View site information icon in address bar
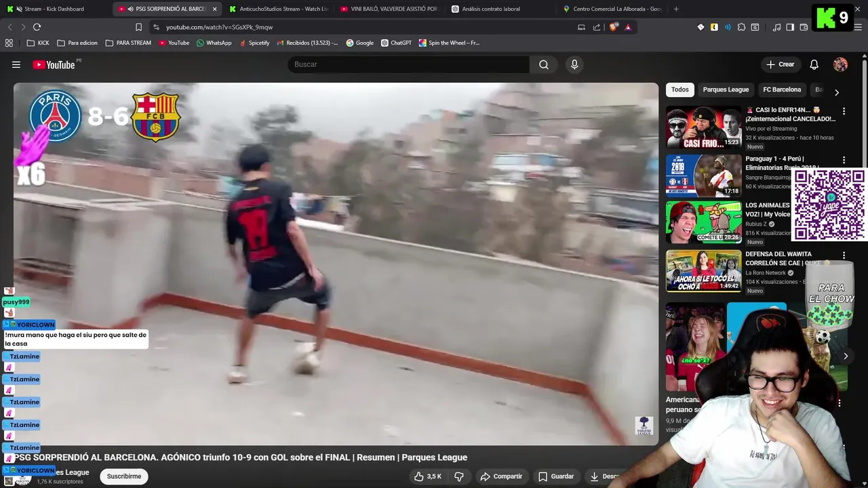 click(157, 27)
